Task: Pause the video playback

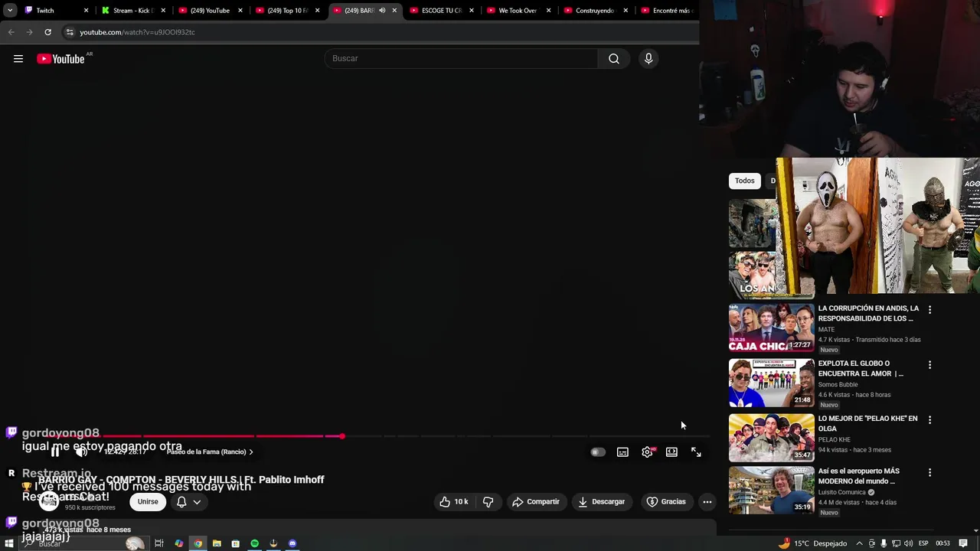Action: coord(55,452)
